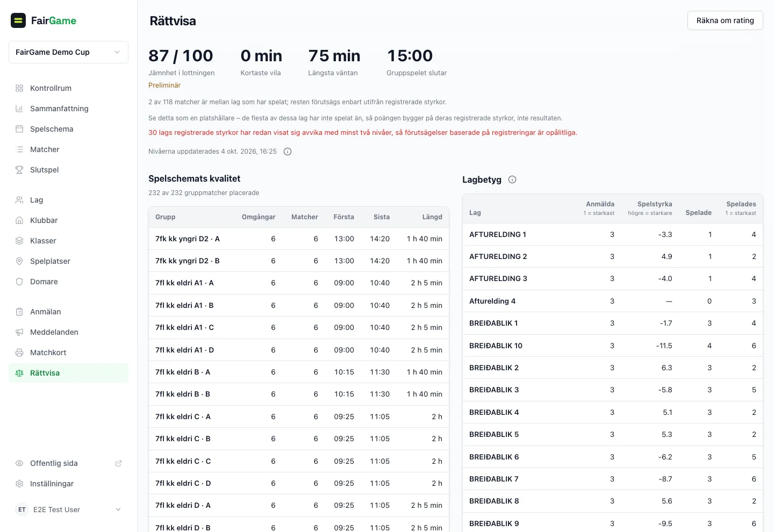774x532 pixels.
Task: Click the Längd column header
Action: click(x=432, y=217)
